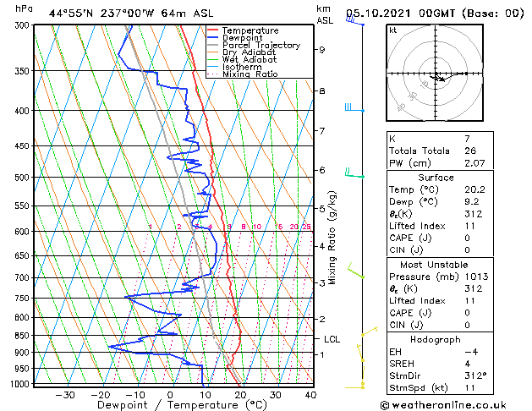Click the Surface θe value '312'

pos(474,214)
